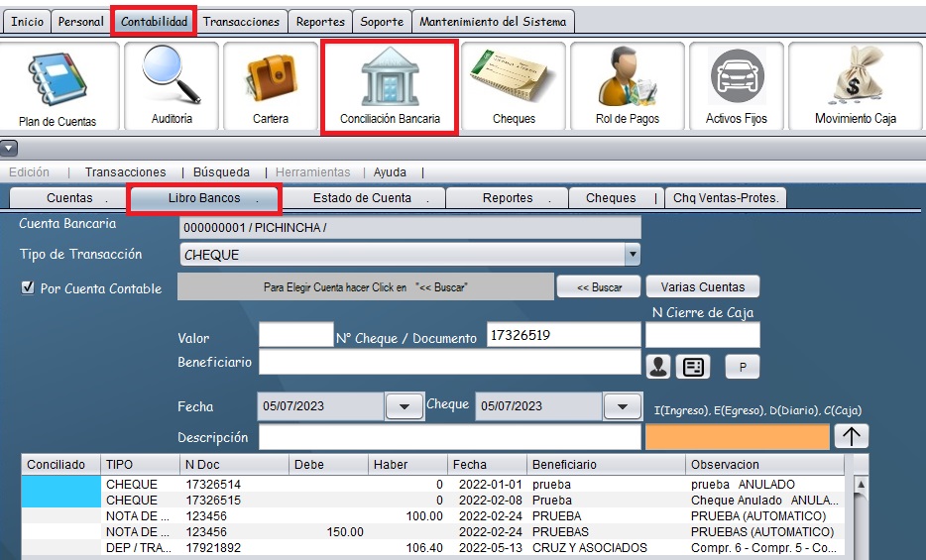Uncheck the Por Cuenta Contable checkbox
Image resolution: width=926 pixels, height=560 pixels.
point(28,288)
